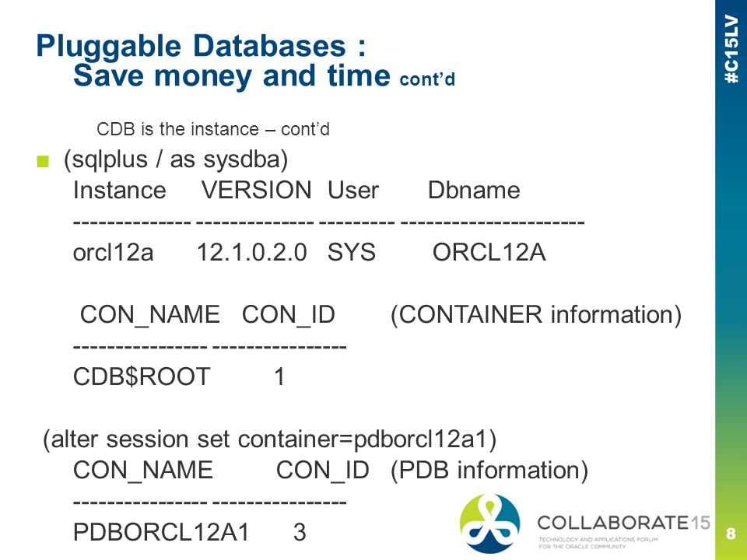Click the PDB information label

coord(489,471)
